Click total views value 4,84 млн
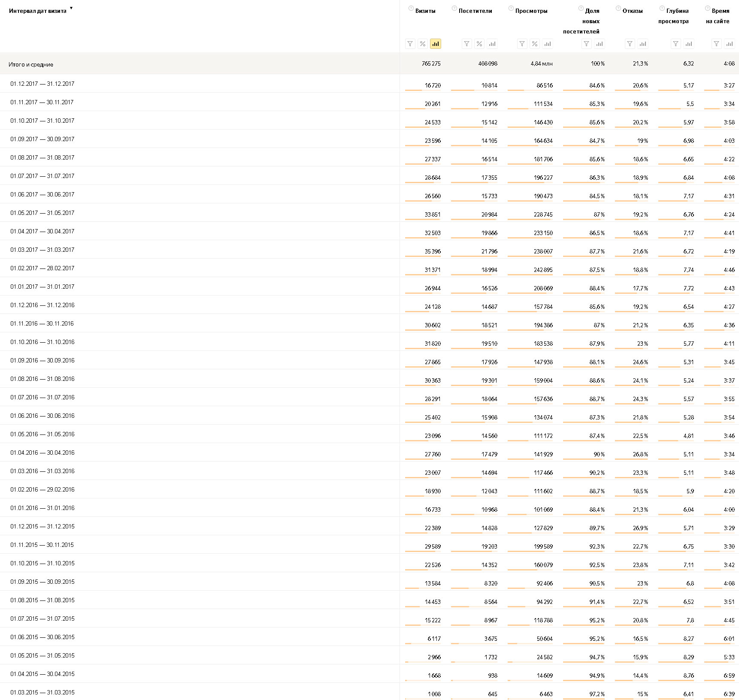Screen dimensions: 739x700 (x=542, y=63)
